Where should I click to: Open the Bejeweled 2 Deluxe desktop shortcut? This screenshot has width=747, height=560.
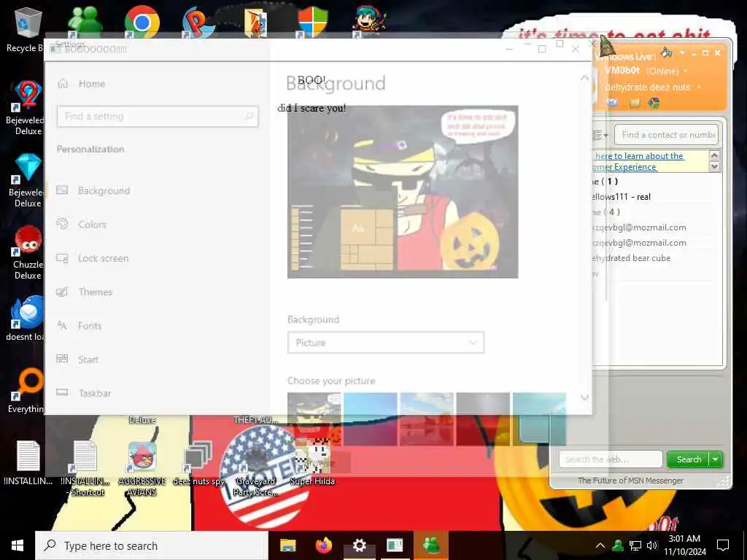point(27,108)
